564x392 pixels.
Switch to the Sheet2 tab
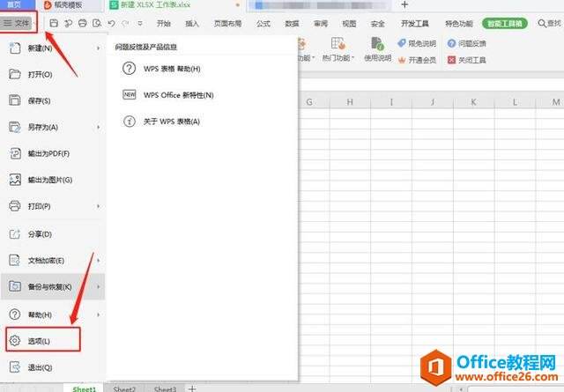coord(124,388)
